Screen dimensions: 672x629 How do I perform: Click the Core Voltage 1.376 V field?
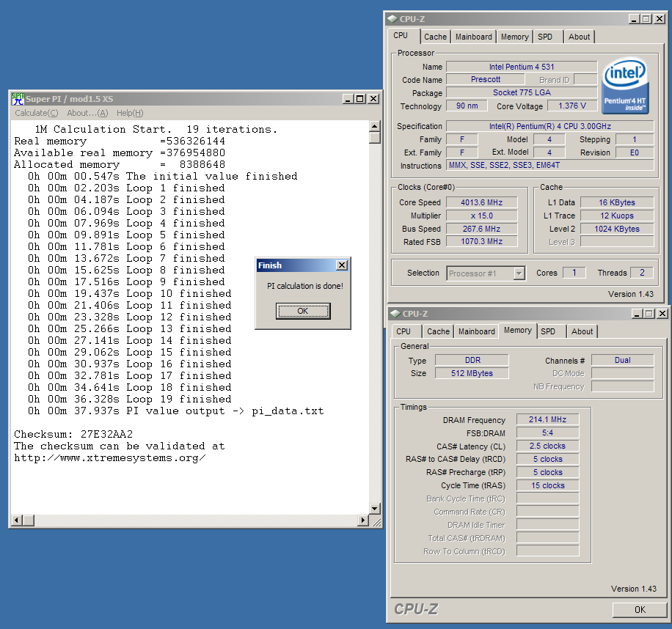572,106
